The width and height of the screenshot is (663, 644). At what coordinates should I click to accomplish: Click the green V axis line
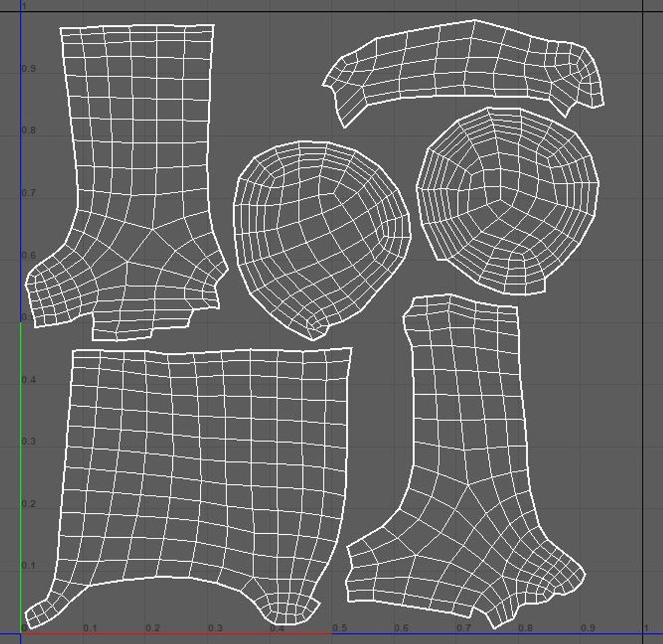(x=21, y=478)
